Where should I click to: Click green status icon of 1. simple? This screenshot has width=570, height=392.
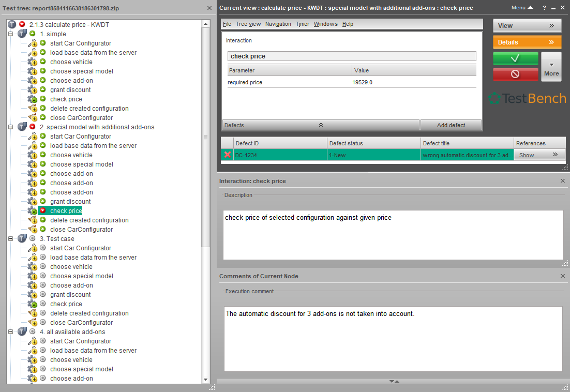[33, 34]
